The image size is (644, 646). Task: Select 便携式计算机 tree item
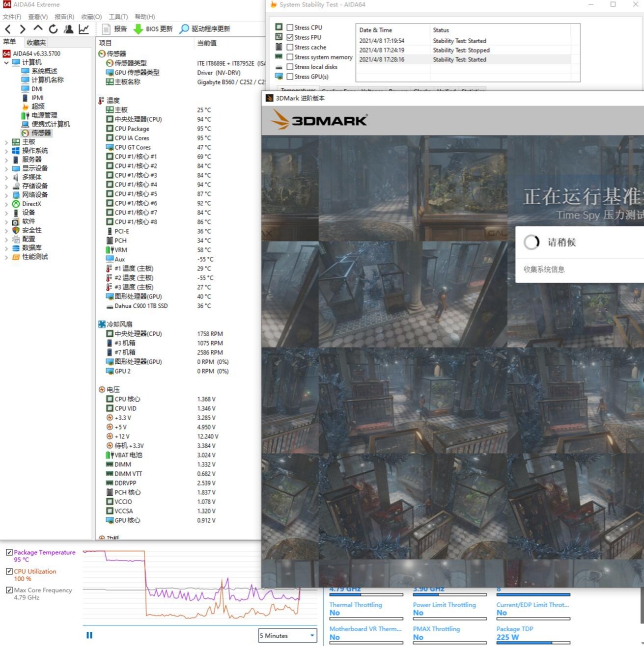tap(51, 124)
